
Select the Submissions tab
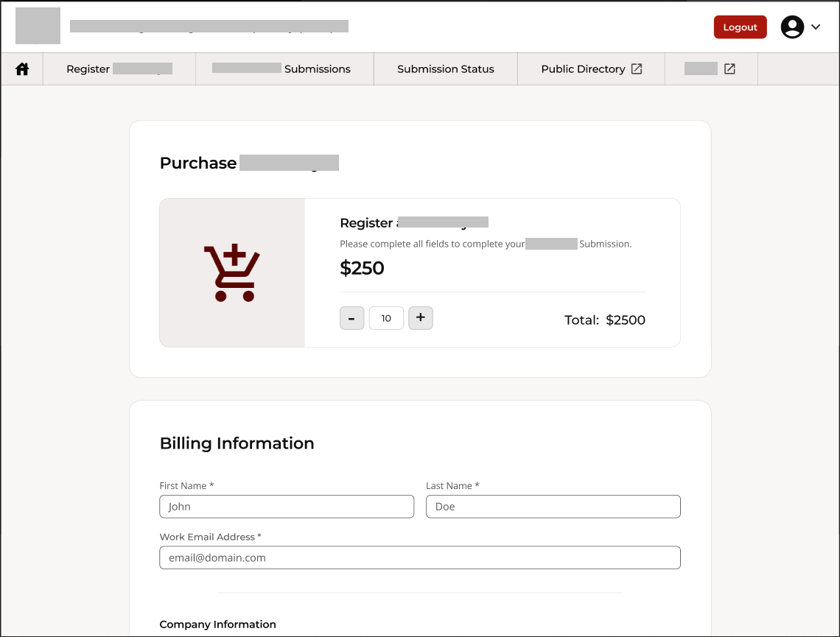(284, 68)
